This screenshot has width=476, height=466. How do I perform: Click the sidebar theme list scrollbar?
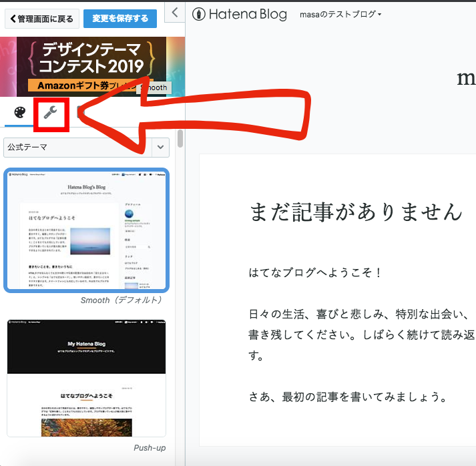pos(180,139)
